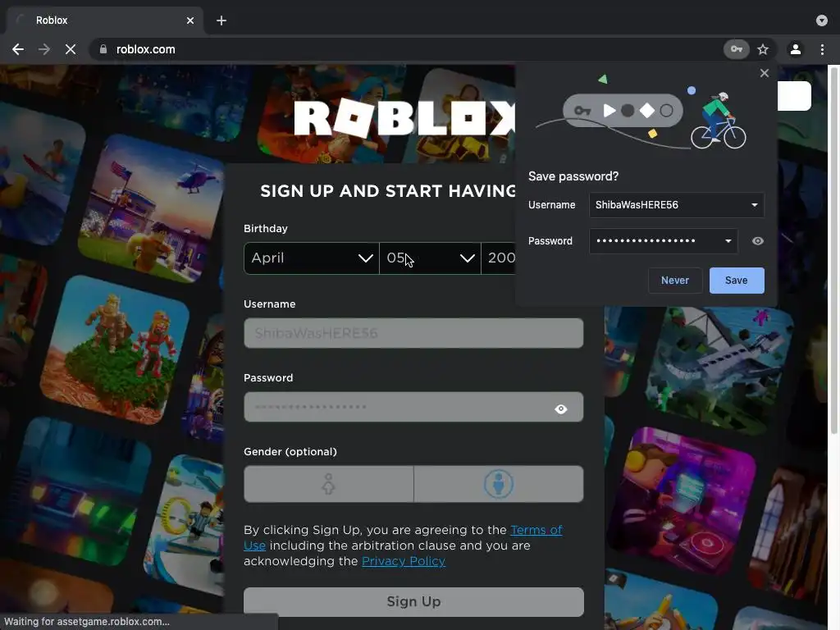Image resolution: width=840 pixels, height=630 pixels.
Task: Open the birthday year dropdown
Action: click(499, 258)
